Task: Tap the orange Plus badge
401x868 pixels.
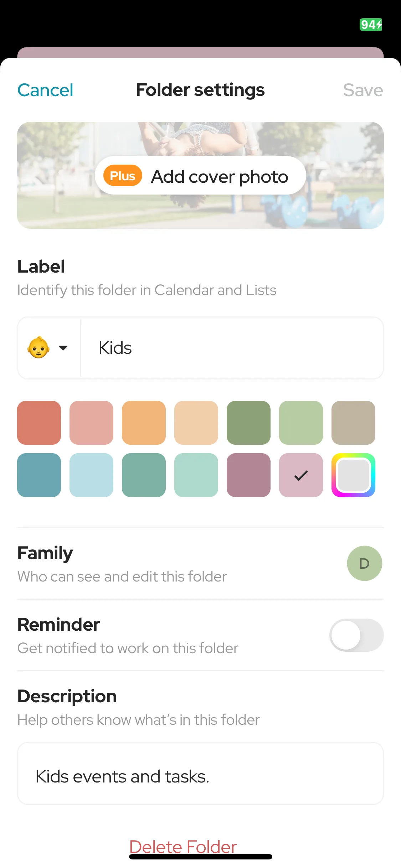Action: 123,176
